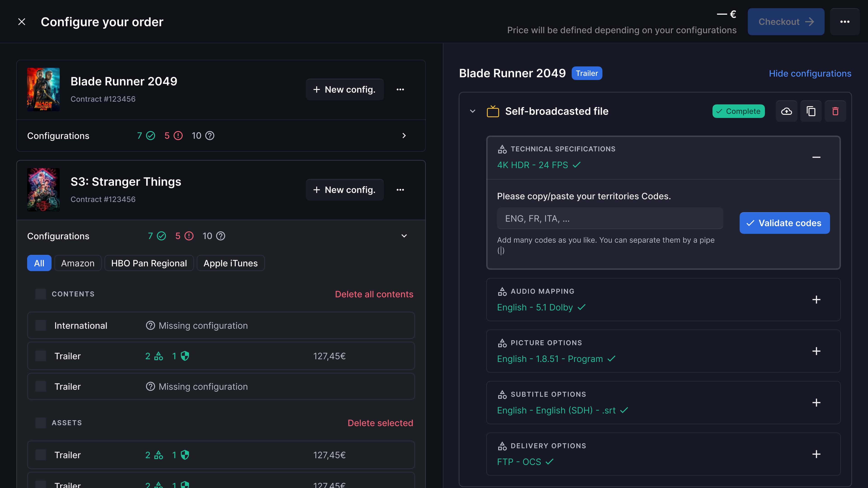Click Delete selected link
The image size is (868, 488).
[x=380, y=423]
